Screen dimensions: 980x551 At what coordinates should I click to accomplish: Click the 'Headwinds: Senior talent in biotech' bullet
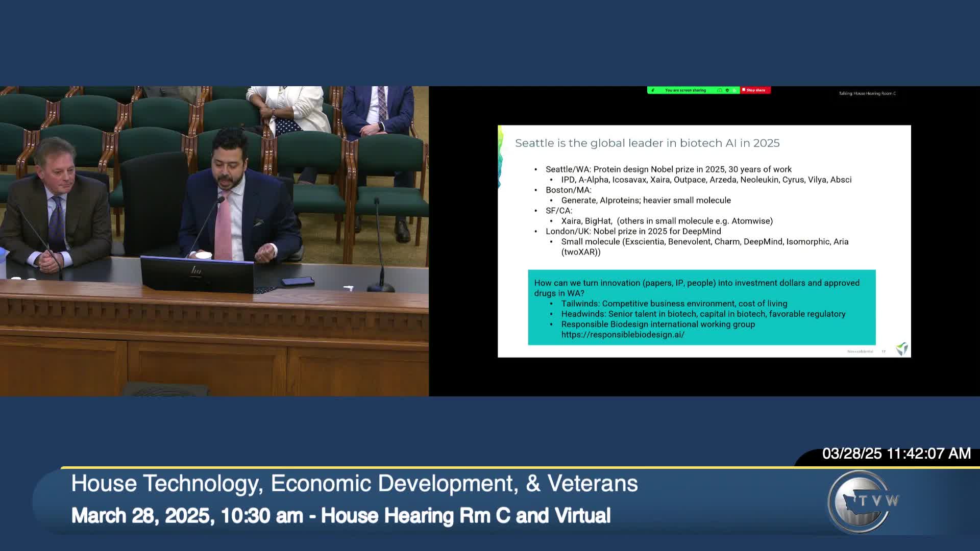tap(703, 314)
